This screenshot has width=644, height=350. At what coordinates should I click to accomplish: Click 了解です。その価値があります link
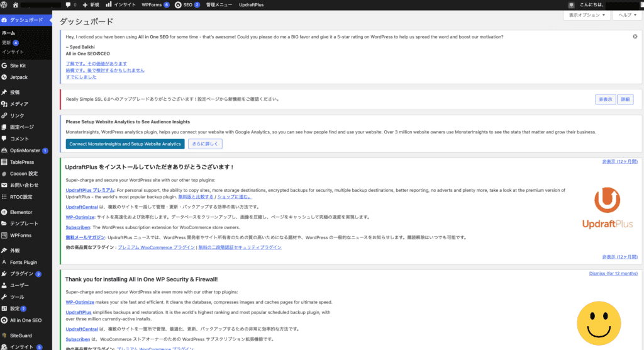[x=96, y=64]
